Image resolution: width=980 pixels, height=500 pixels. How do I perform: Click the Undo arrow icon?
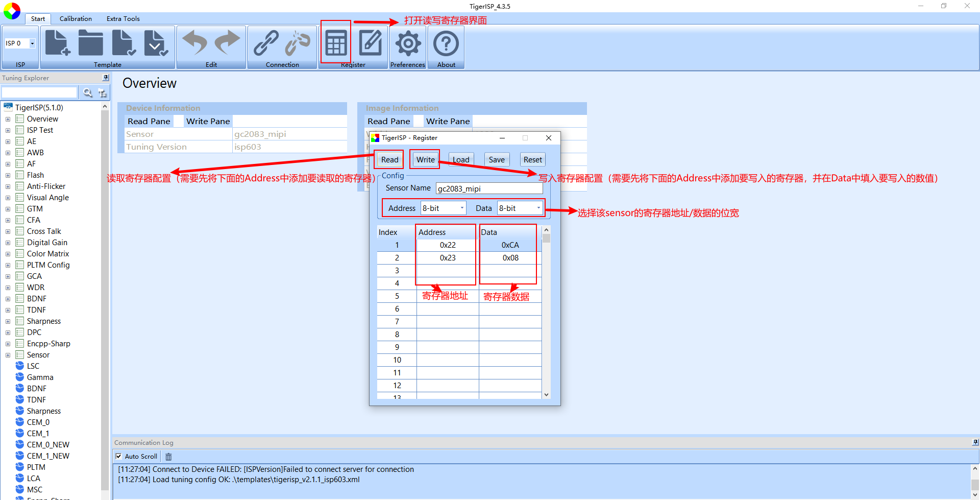pos(194,43)
